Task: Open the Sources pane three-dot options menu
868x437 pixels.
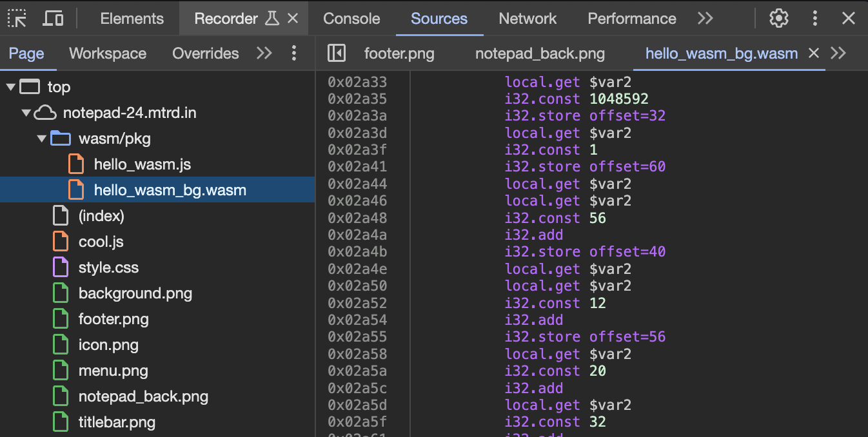Action: [x=294, y=53]
